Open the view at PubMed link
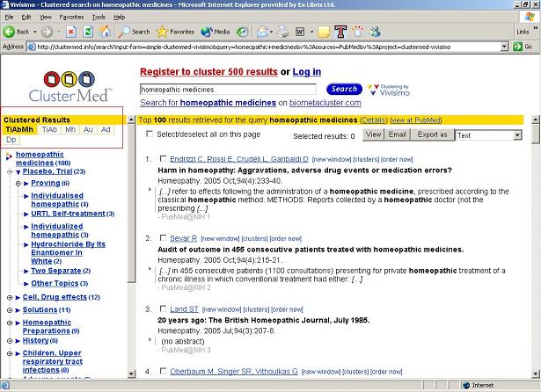The image size is (541, 392). (x=416, y=120)
